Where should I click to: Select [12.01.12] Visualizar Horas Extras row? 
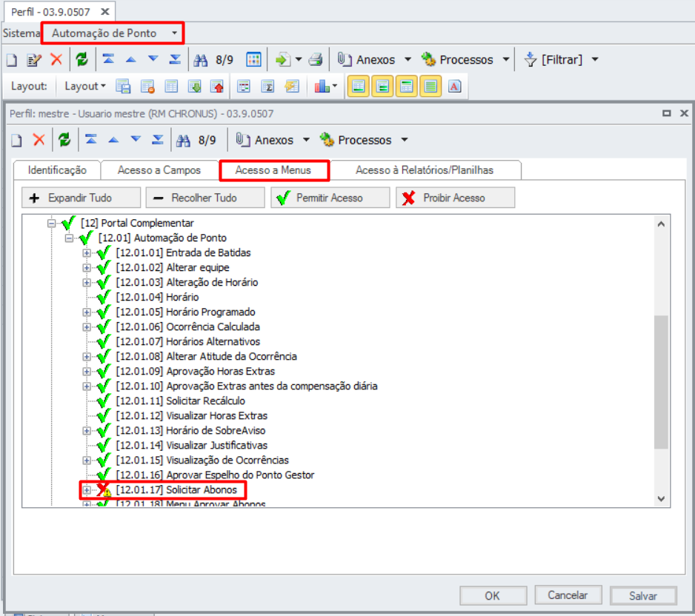192,415
